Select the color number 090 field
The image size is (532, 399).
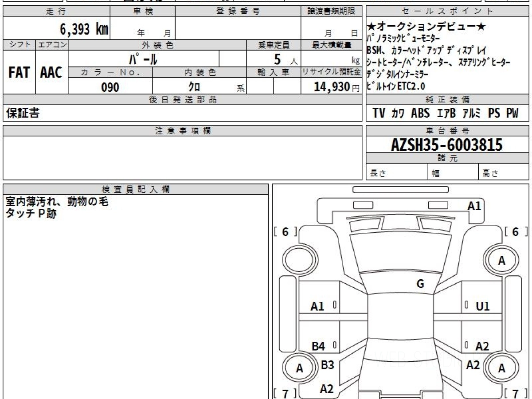pyautogui.click(x=110, y=87)
